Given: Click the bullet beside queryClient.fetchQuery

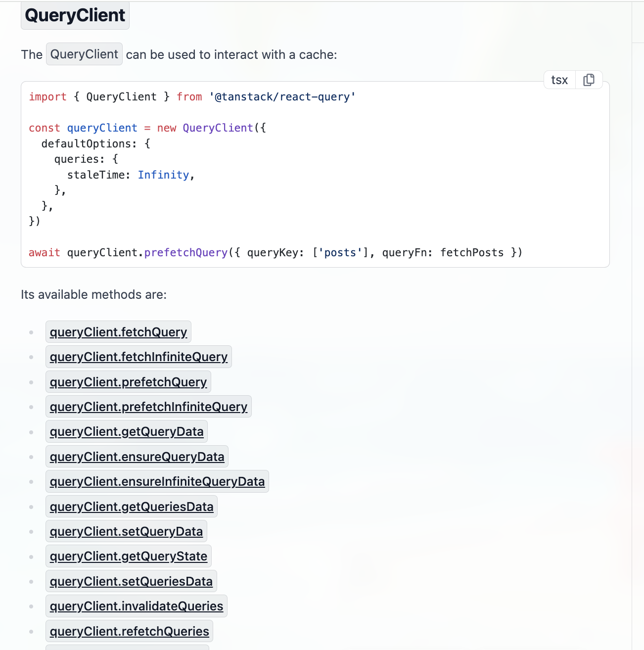Looking at the screenshot, I should tap(32, 332).
